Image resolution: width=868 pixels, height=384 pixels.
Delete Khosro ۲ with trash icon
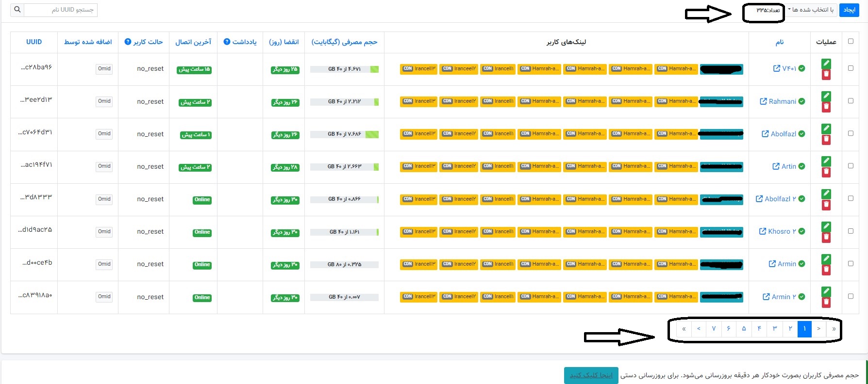(826, 238)
